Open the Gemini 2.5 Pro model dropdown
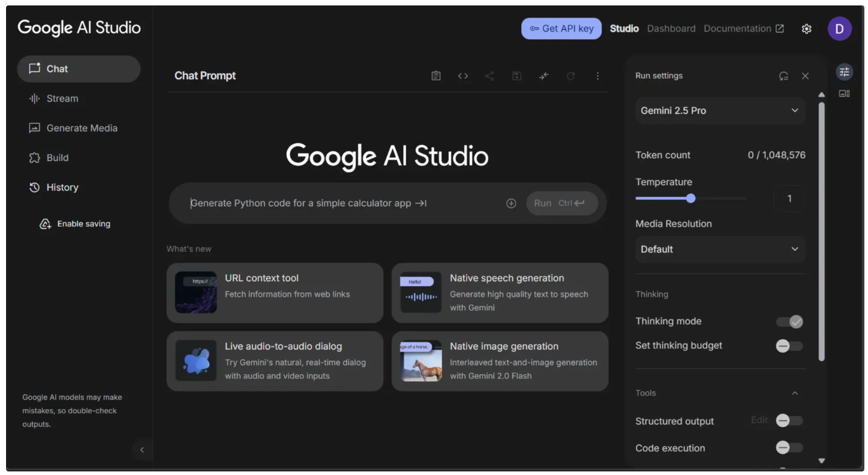The width and height of the screenshot is (868, 475). [x=720, y=111]
